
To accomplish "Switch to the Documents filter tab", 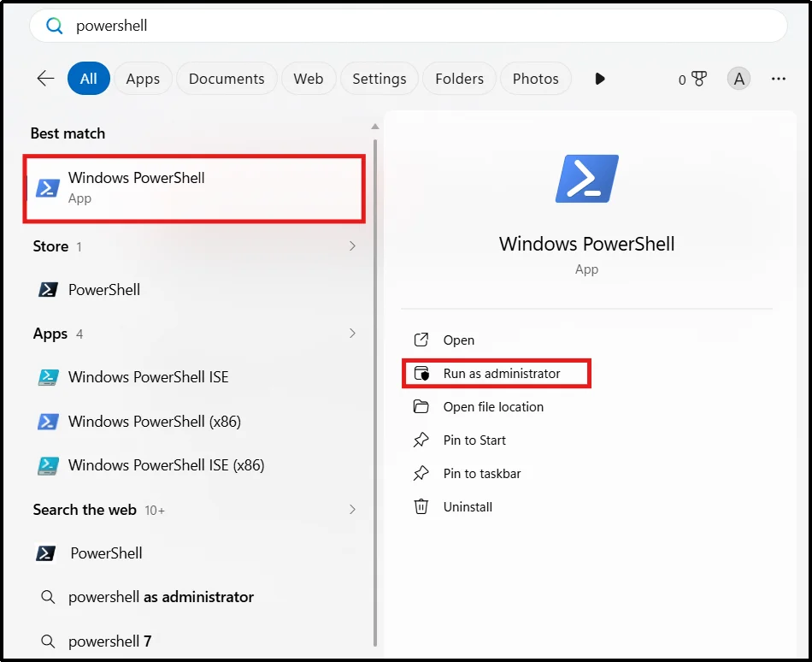I will [x=227, y=78].
